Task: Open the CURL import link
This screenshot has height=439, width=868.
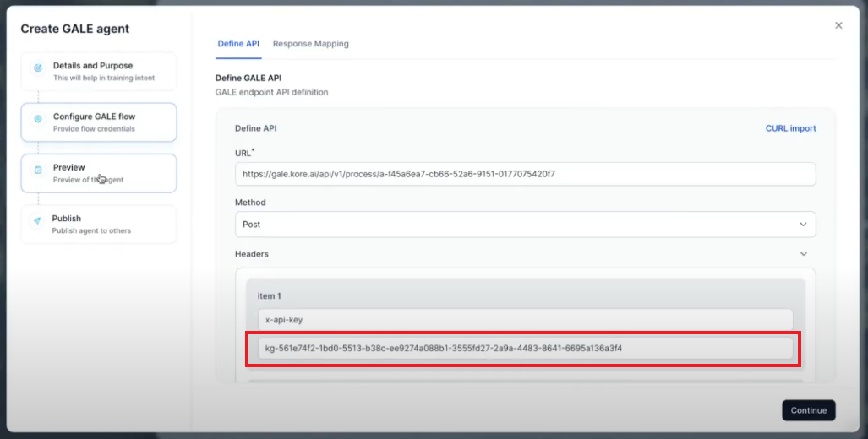Action: pyautogui.click(x=790, y=128)
